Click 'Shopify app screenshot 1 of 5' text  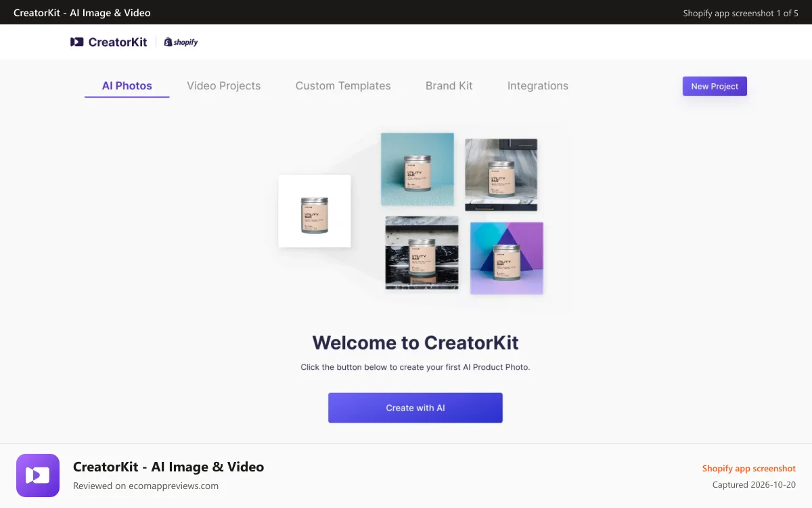[740, 13]
